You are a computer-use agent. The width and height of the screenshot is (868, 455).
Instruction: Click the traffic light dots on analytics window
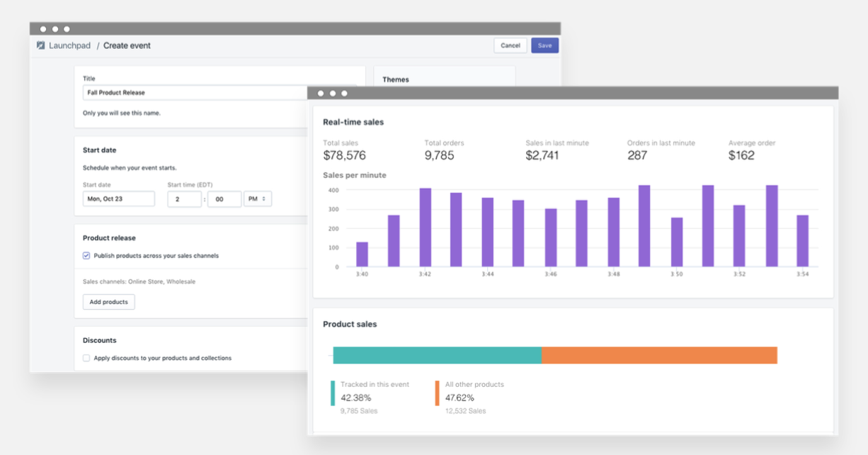pos(333,93)
